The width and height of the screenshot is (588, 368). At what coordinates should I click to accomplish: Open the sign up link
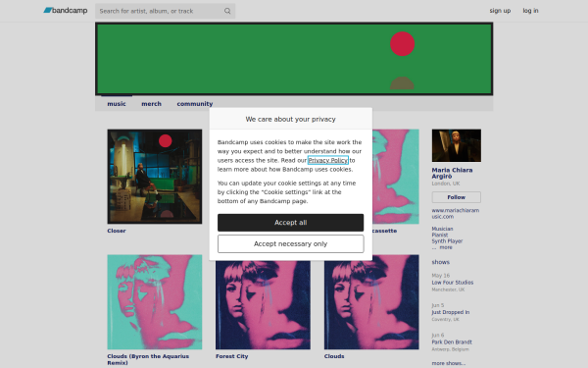[x=500, y=11]
